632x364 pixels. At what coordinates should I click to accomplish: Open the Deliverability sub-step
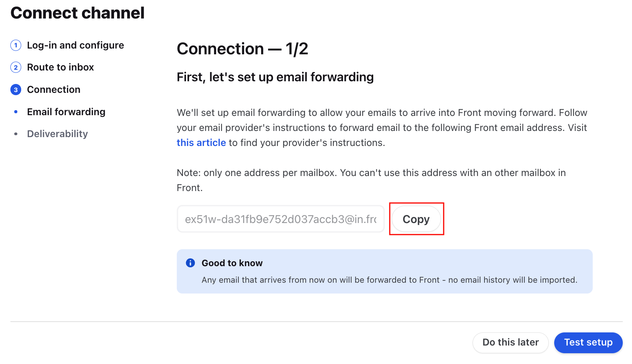coord(57,134)
